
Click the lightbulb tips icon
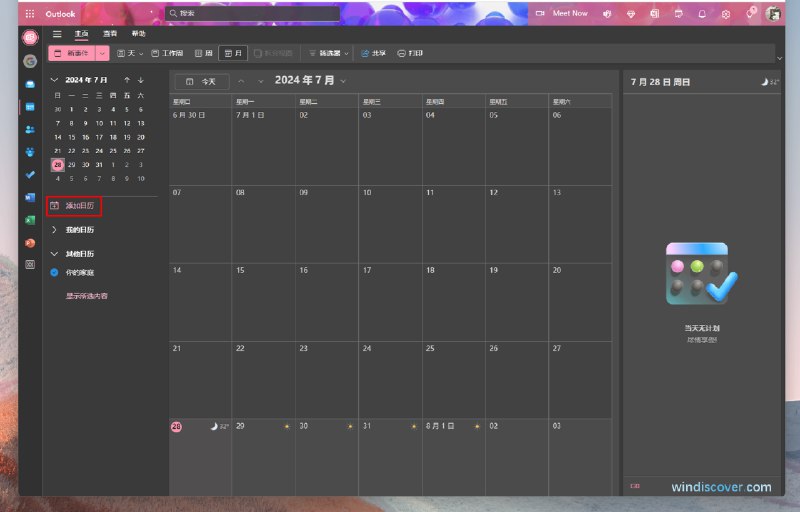click(x=750, y=13)
